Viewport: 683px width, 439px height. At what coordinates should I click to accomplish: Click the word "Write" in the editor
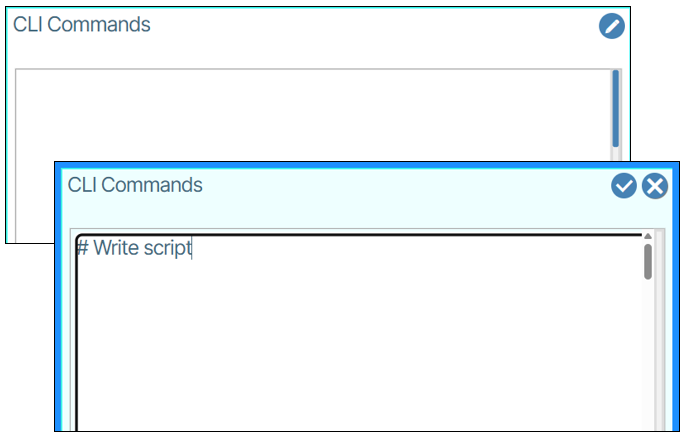coord(115,248)
